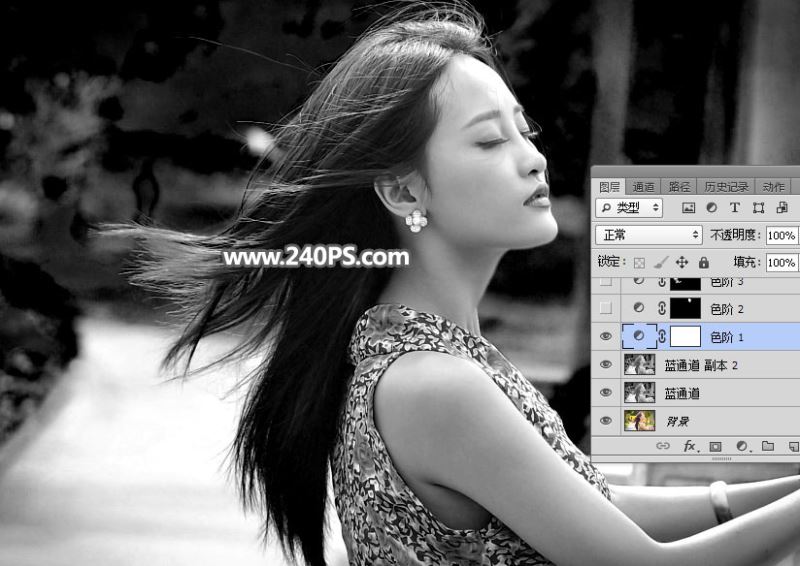Click mask link chain on 色阶 2
The width and height of the screenshot is (800, 566).
pyautogui.click(x=662, y=308)
